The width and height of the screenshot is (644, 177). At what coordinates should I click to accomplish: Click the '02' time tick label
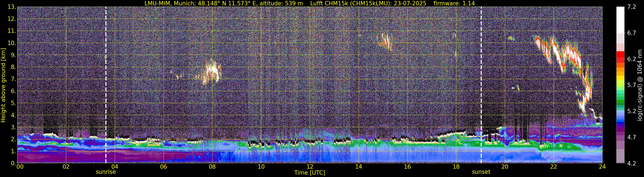(66, 167)
